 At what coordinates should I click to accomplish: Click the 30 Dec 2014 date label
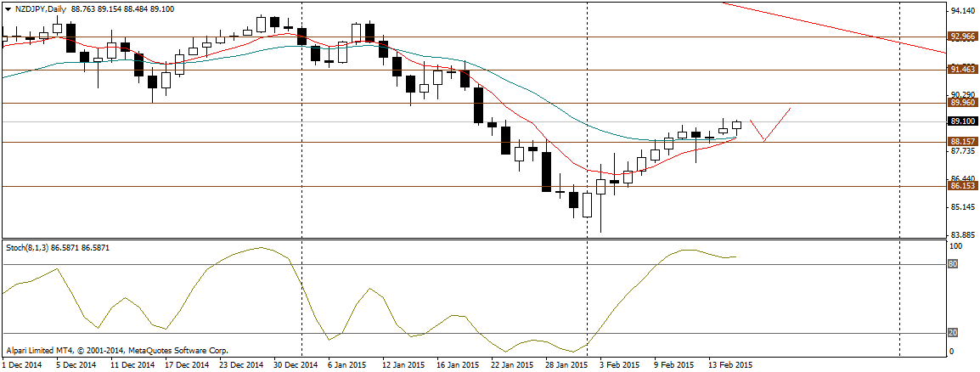tap(296, 364)
